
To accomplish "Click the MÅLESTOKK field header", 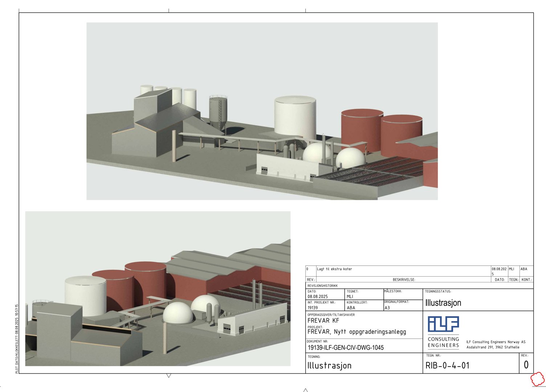I will click(394, 291).
